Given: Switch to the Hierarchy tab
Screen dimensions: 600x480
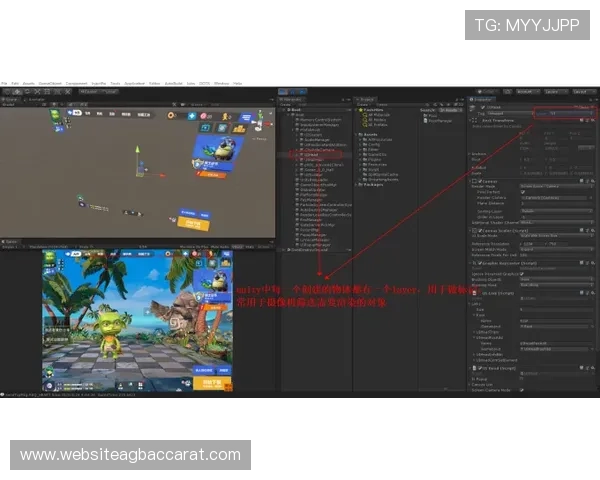Looking at the screenshot, I should coord(291,100).
